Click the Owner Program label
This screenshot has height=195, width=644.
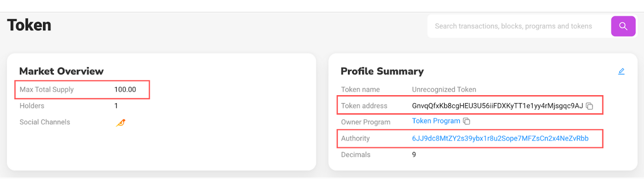pos(366,122)
